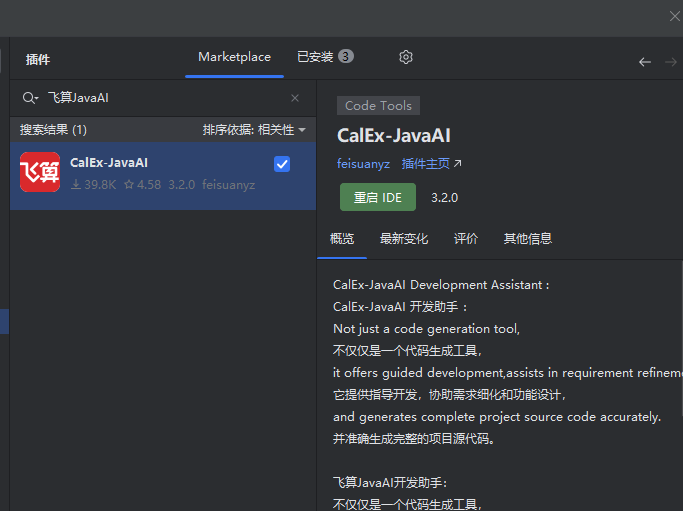The image size is (683, 511).
Task: Open the 其他信息 tab
Action: [527, 239]
